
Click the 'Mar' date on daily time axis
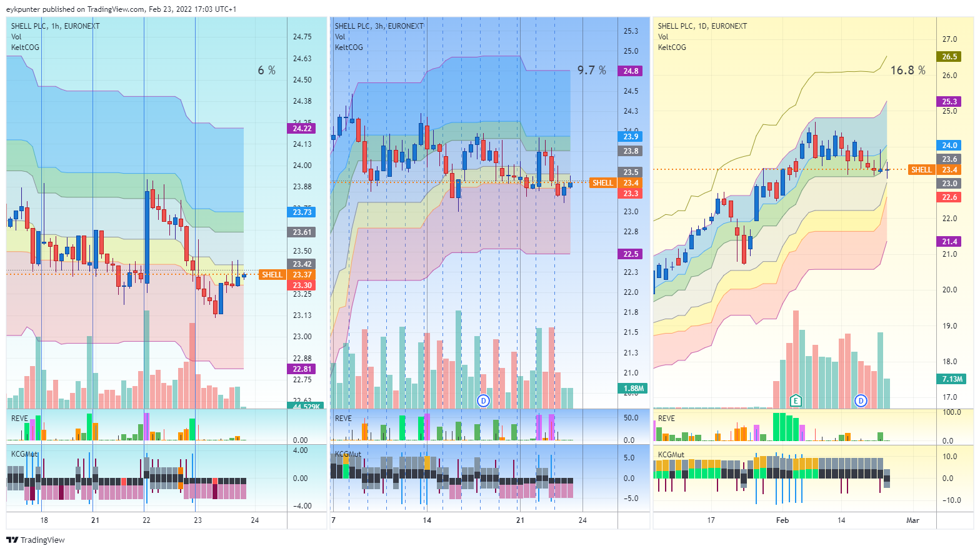pyautogui.click(x=912, y=520)
